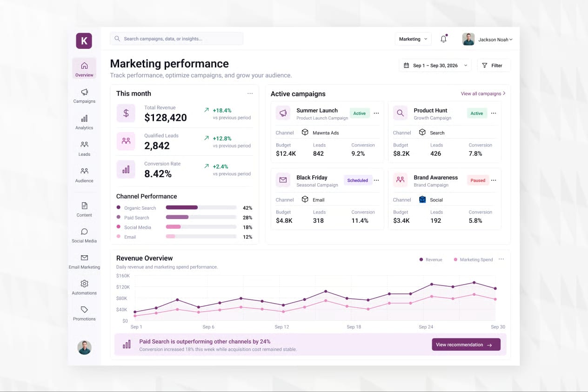This screenshot has width=588, height=392.
Task: Click the $12.4K Summer Launch budget
Action: (286, 153)
